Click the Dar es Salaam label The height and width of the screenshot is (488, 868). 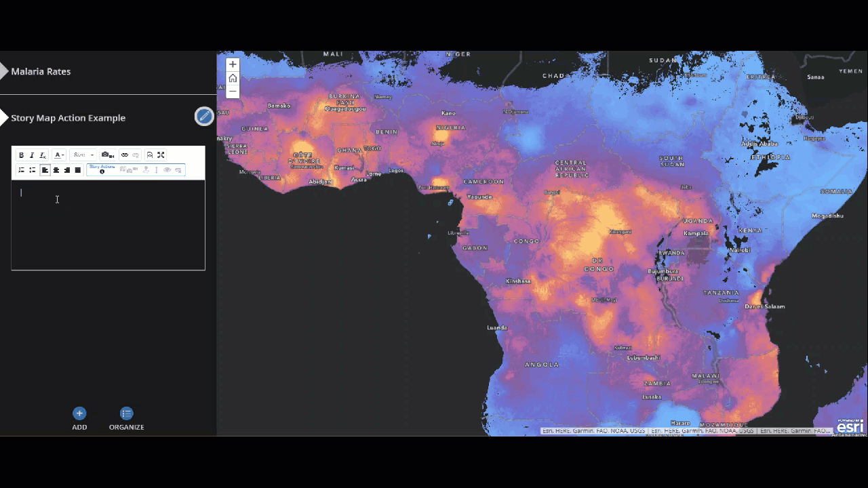[765, 306]
